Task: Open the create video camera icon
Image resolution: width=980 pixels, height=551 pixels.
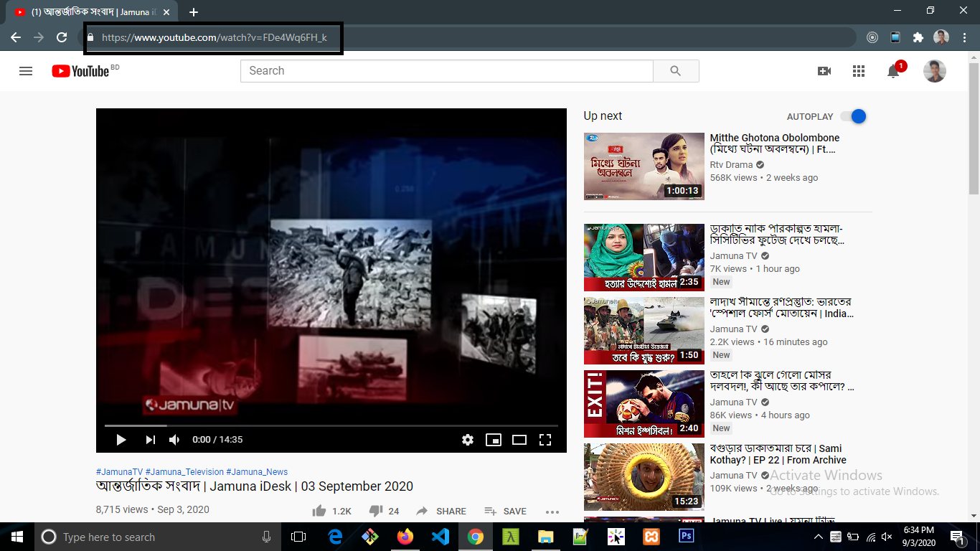Action: pyautogui.click(x=824, y=71)
